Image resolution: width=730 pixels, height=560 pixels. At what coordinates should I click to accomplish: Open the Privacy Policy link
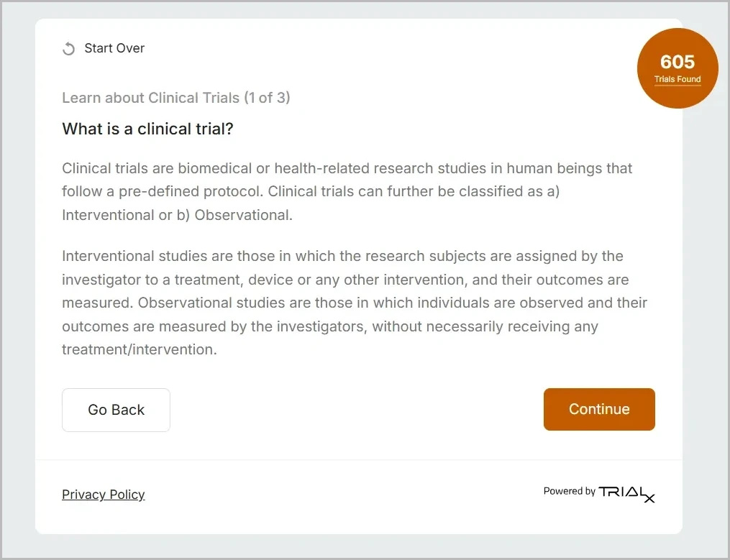pyautogui.click(x=104, y=495)
